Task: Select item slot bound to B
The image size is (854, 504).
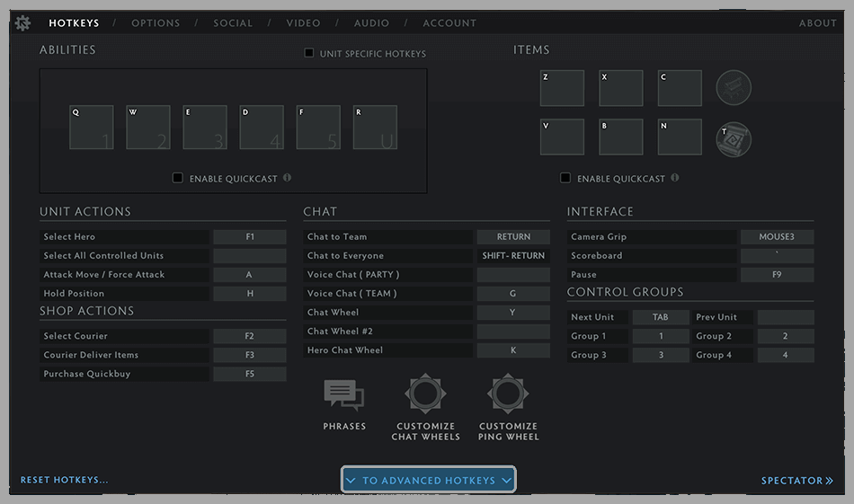Action: click(x=621, y=137)
